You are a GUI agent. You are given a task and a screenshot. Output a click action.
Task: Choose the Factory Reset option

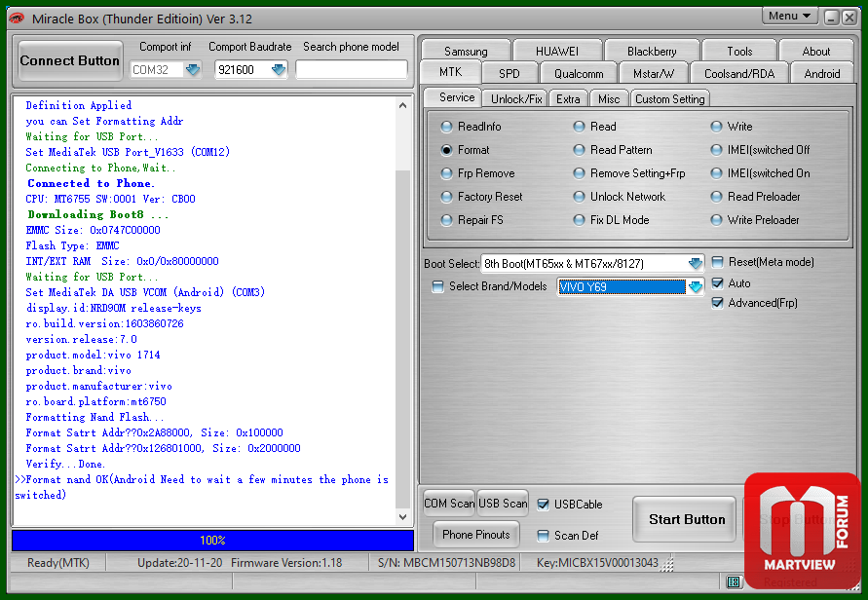pos(481,197)
